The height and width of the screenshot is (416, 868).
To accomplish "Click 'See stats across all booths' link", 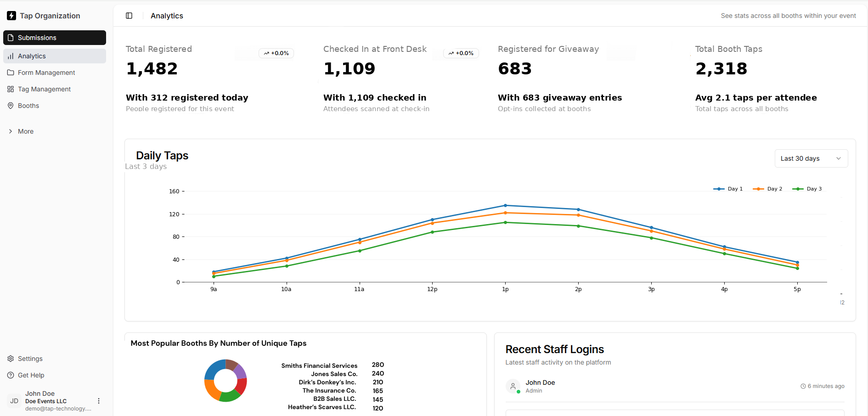I will click(x=788, y=15).
